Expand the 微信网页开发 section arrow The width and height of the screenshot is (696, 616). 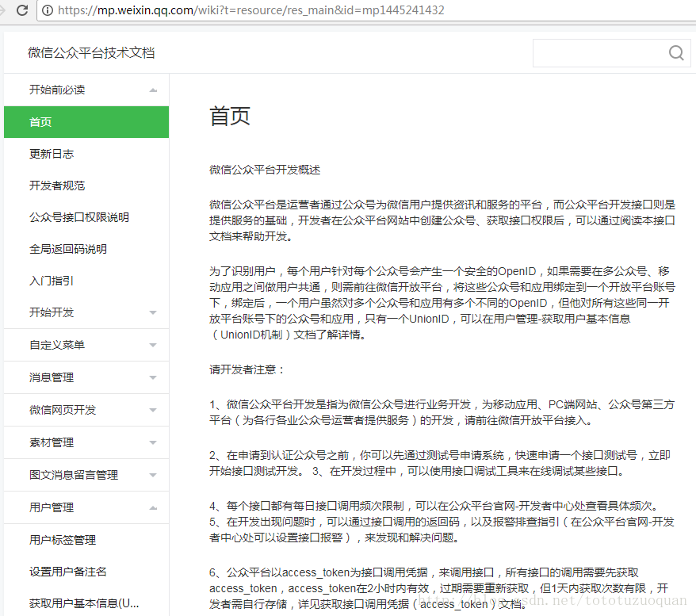pos(153,410)
